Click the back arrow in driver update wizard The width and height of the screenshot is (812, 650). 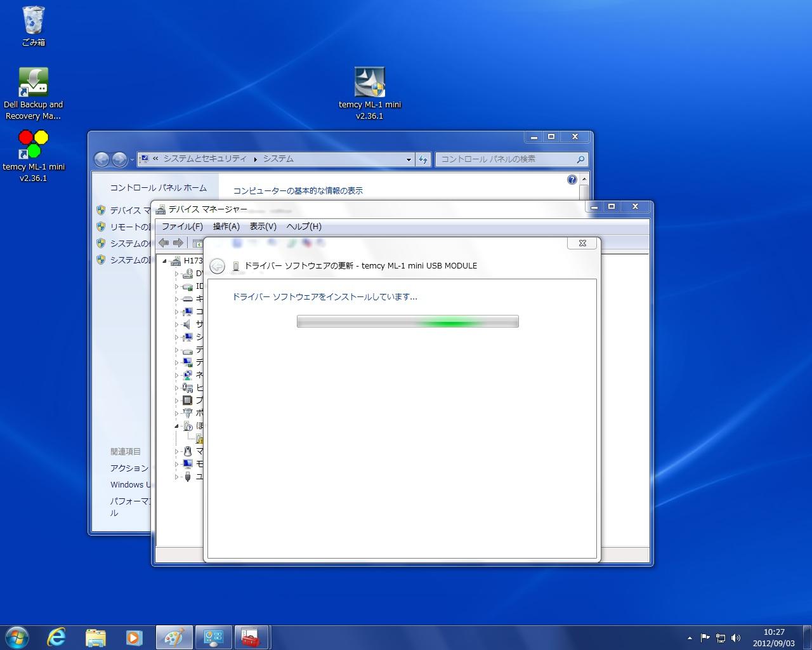[x=217, y=266]
